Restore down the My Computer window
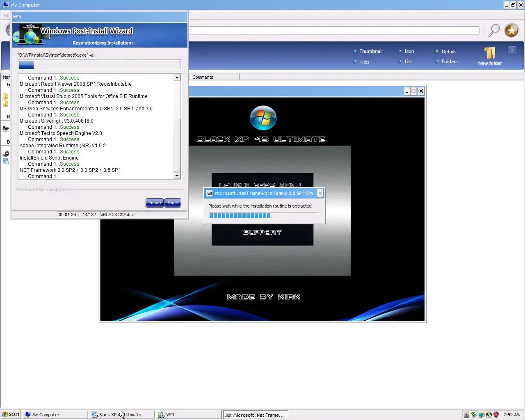Screen dimensions: 525x420 click(x=513, y=5)
